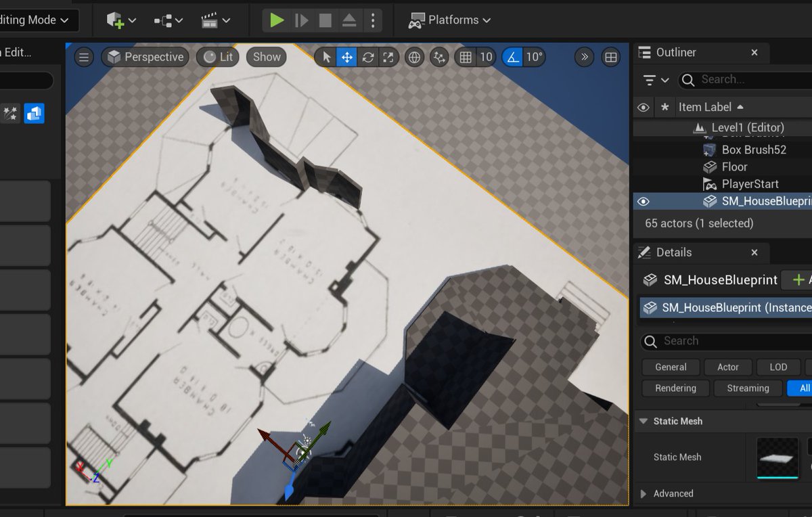Click the Skip frame advance button

[301, 20]
